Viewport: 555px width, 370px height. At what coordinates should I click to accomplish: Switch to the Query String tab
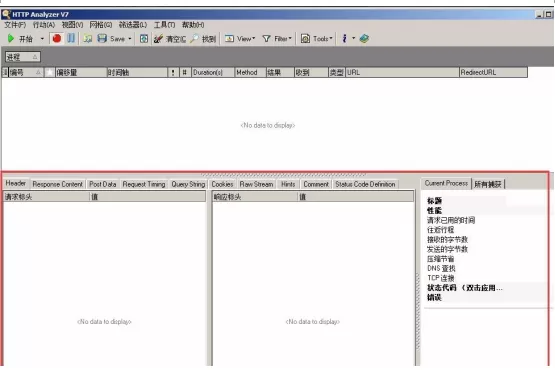(x=188, y=184)
